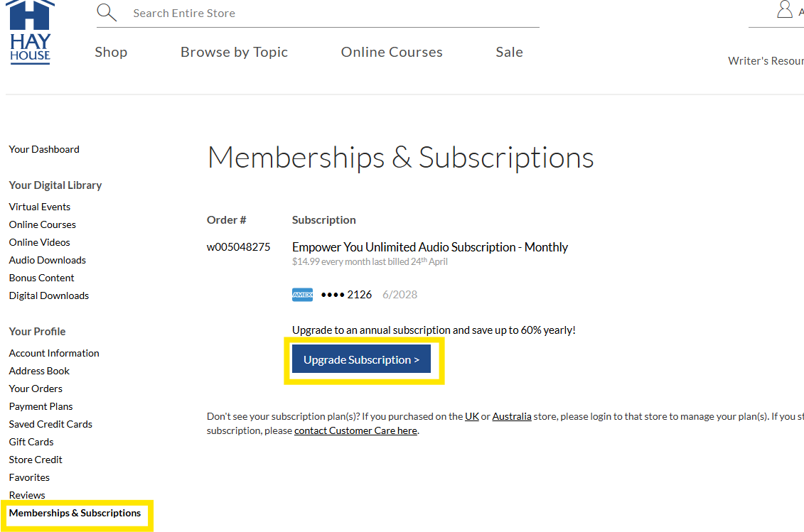Open the UK store link
804x532 pixels.
point(472,416)
